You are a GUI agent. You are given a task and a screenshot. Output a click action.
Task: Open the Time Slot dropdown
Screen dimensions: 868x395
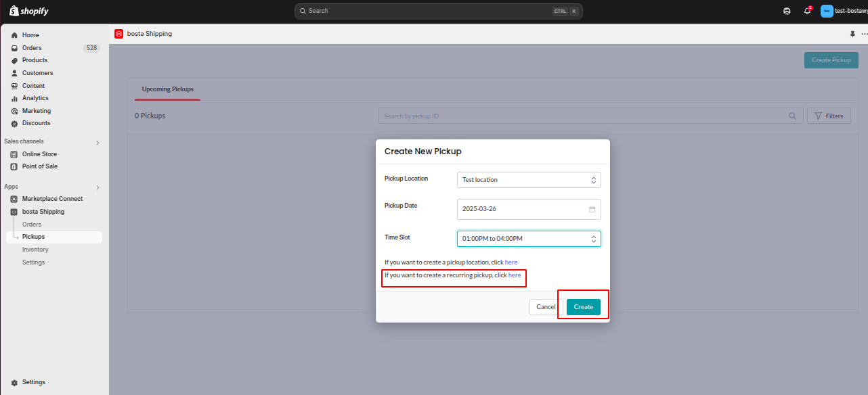click(x=529, y=239)
